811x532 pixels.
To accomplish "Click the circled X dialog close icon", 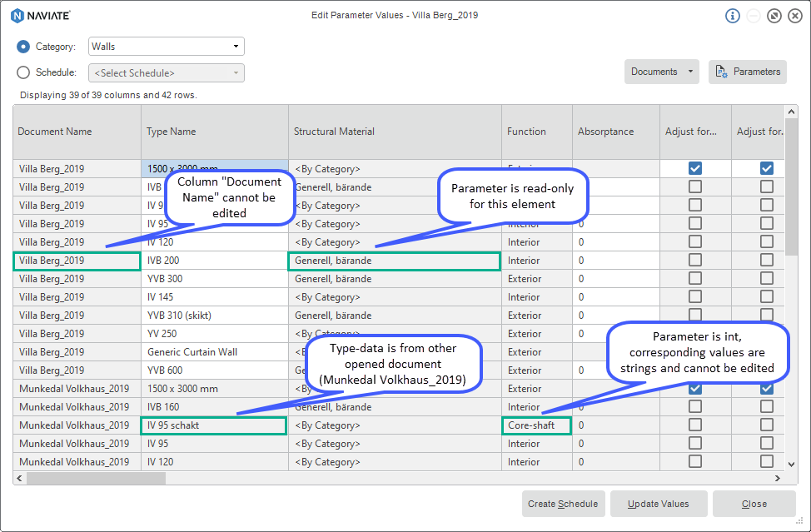I will 794,15.
